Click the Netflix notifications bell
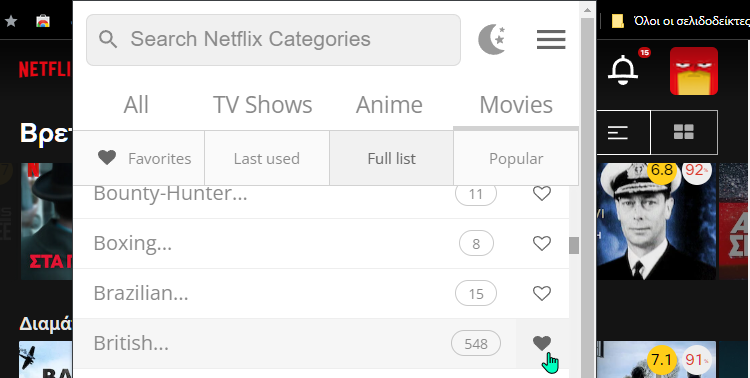Screen dimensions: 750x378 coord(623,70)
